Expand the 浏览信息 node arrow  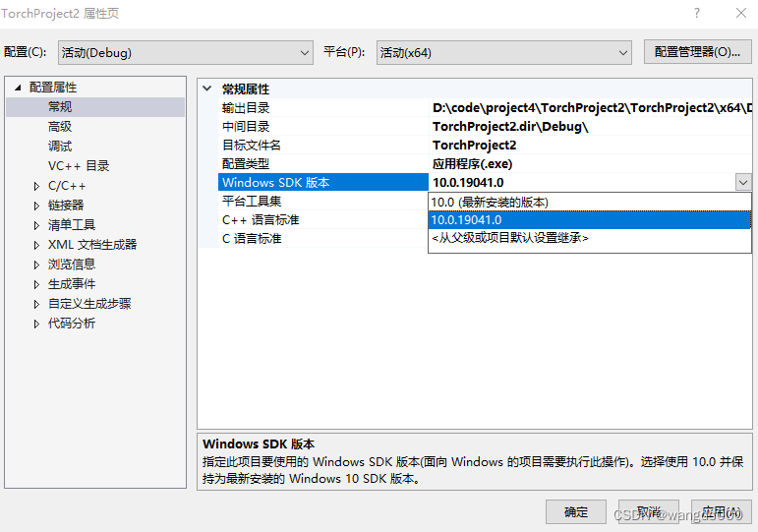36,265
